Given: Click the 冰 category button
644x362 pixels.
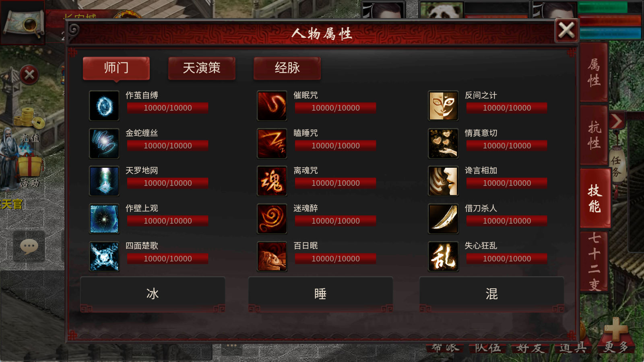Looking at the screenshot, I should (x=153, y=294).
